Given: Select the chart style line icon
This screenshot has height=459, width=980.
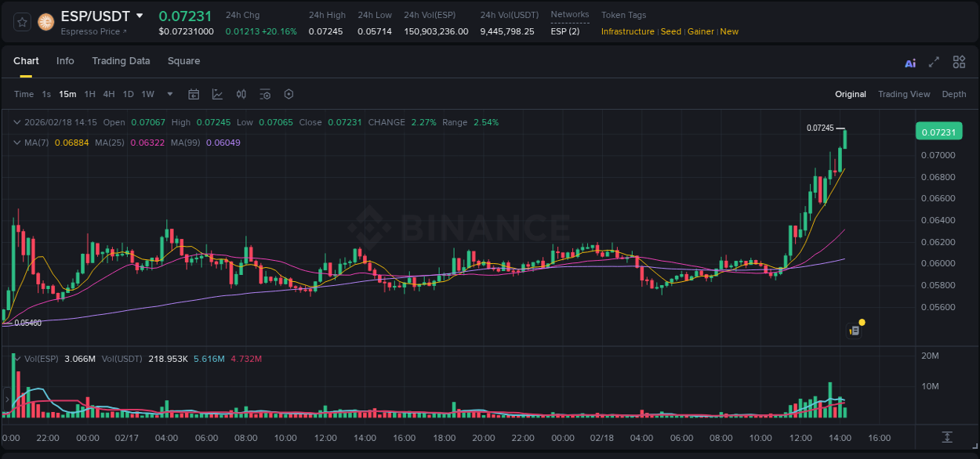Looking at the screenshot, I should coord(216,94).
